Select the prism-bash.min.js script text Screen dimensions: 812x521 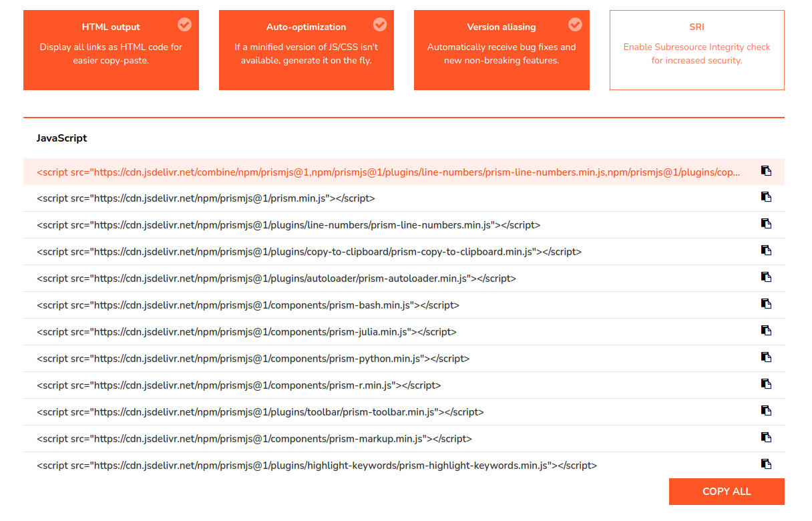(x=248, y=305)
